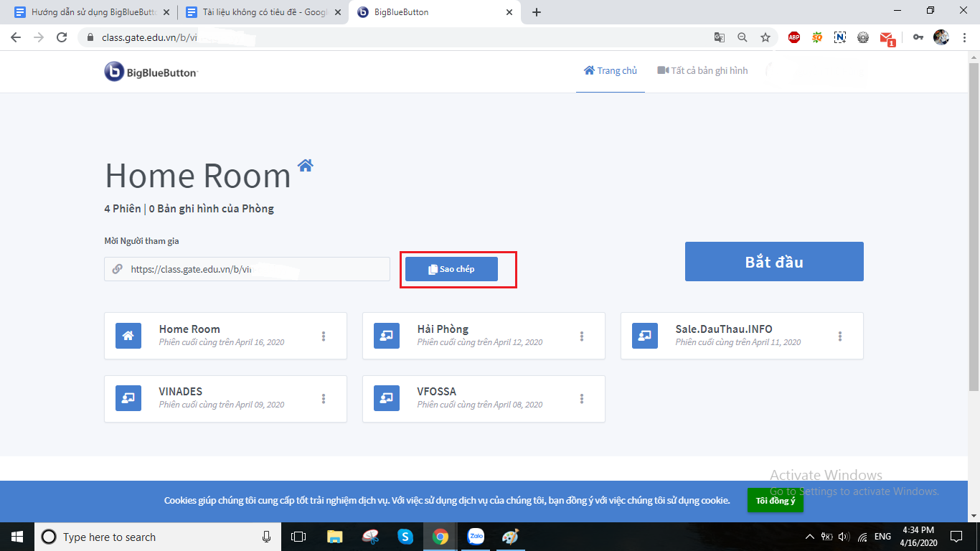The width and height of the screenshot is (980, 551).
Task: Open the Trang chủ tab
Action: tap(611, 71)
